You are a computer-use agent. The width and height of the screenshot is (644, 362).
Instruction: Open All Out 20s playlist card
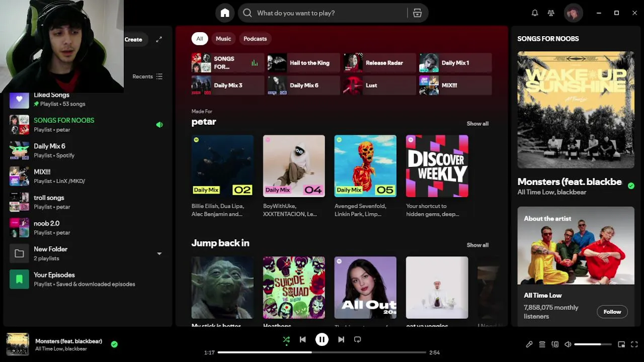point(365,288)
